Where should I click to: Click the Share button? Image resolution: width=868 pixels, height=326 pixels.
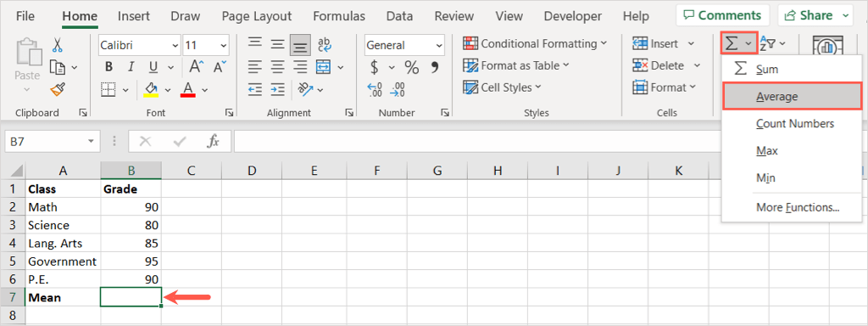coord(815,15)
